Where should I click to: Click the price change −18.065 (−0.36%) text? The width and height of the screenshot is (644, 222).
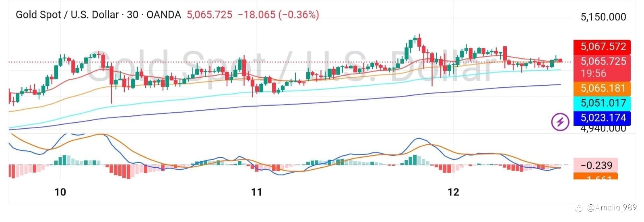point(279,15)
